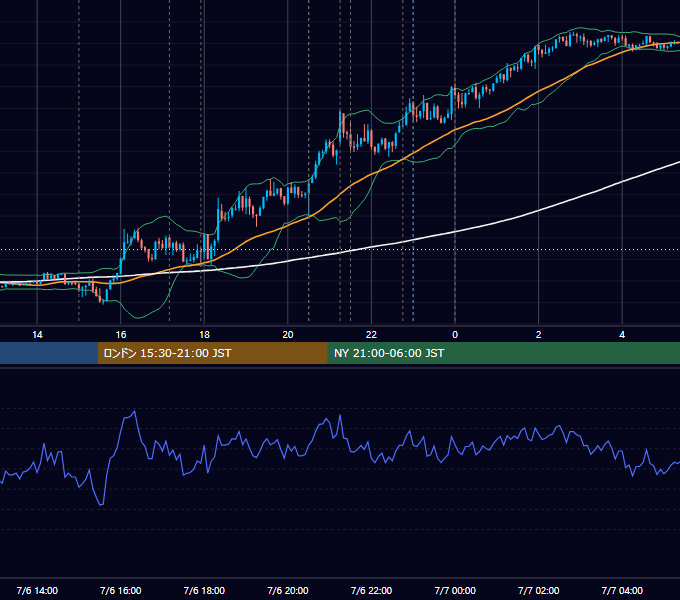Screen dimensions: 680x600
Task: Click hour label 22 on price chart axis
Action: (x=371, y=335)
